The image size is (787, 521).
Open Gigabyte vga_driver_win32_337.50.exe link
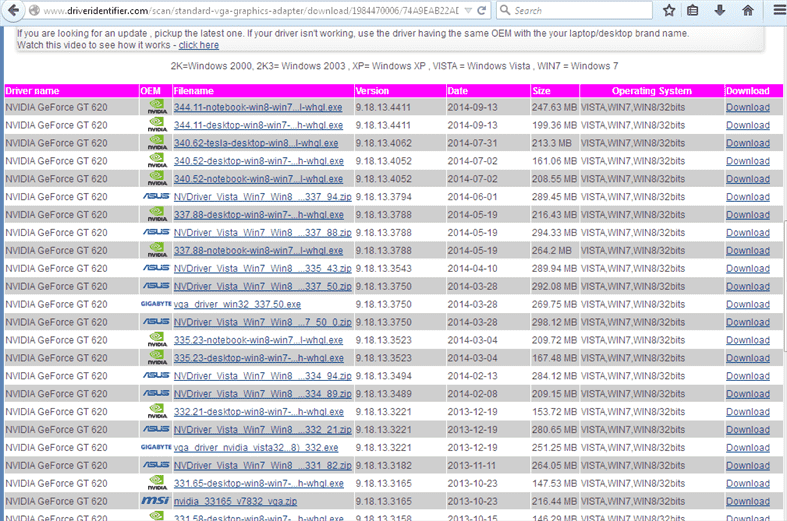pyautogui.click(x=237, y=305)
